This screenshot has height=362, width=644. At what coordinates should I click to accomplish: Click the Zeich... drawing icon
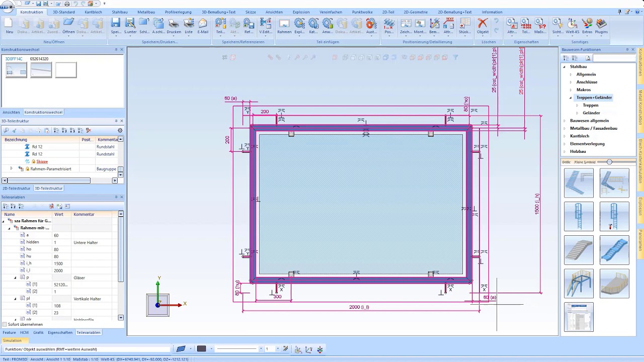(x=406, y=23)
